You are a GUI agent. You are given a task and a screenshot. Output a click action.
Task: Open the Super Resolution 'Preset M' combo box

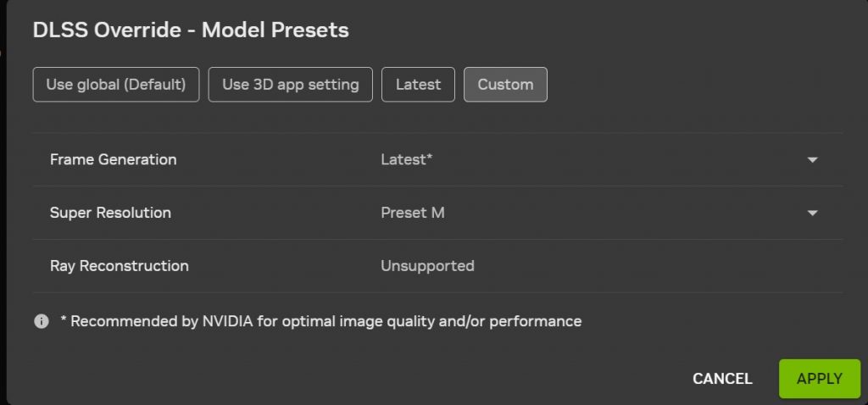[x=593, y=214]
